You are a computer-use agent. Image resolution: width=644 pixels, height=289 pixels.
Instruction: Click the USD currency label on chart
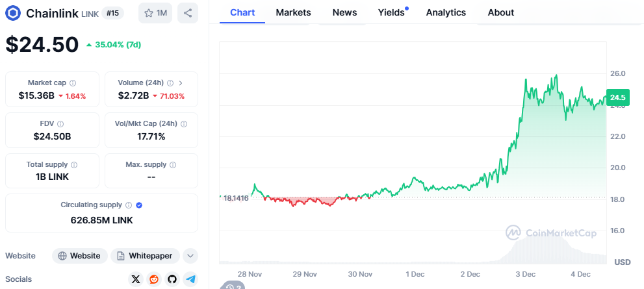(x=623, y=262)
